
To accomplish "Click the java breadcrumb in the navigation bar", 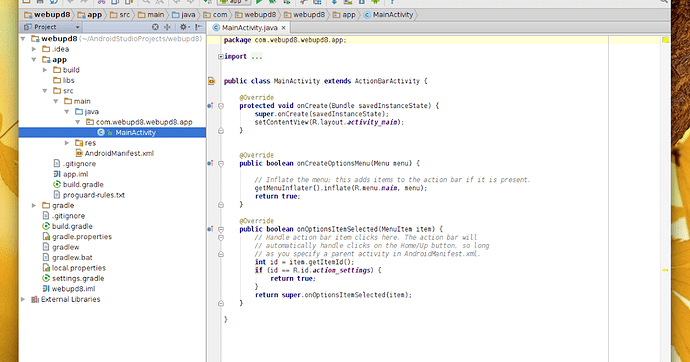I will point(184,15).
